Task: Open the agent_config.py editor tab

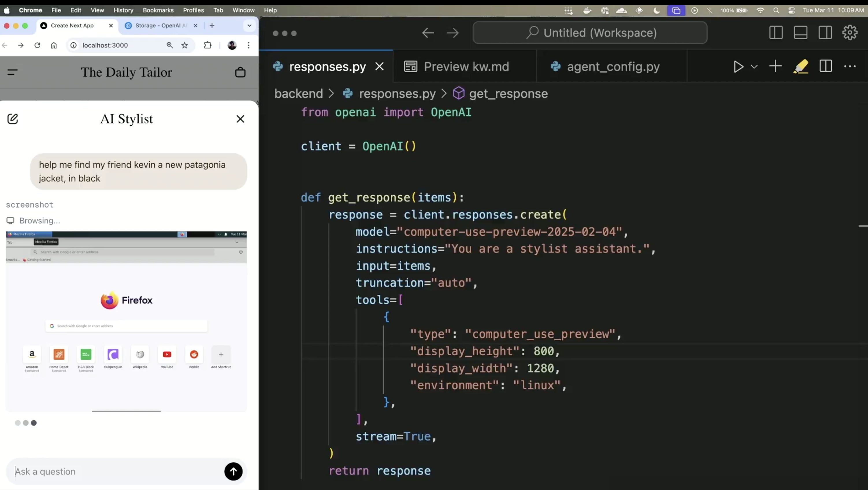Action: pos(612,66)
